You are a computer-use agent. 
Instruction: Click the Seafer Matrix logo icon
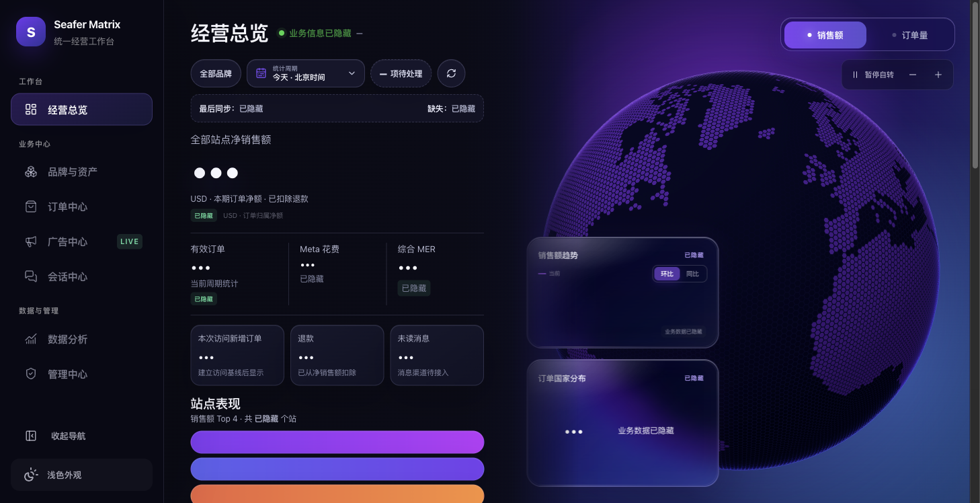pyautogui.click(x=31, y=32)
